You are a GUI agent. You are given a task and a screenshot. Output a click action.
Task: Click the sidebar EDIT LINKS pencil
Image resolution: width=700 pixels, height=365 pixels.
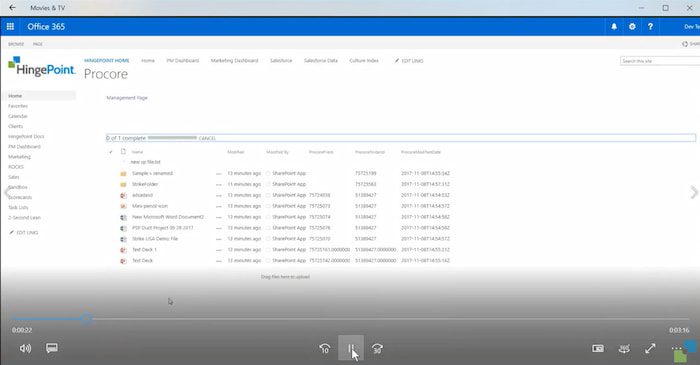[12, 232]
